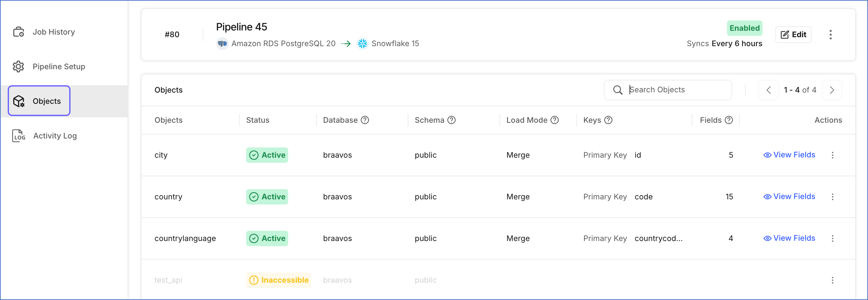Click primary key 'code' in country row

click(x=644, y=197)
